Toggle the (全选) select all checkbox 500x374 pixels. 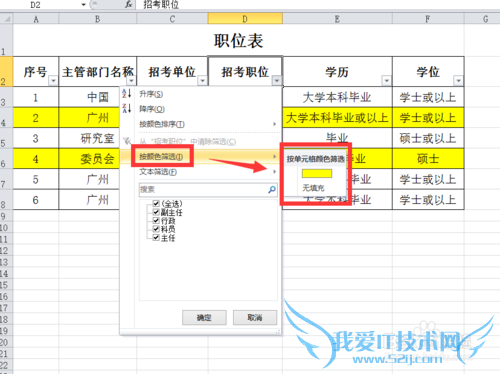(x=156, y=203)
